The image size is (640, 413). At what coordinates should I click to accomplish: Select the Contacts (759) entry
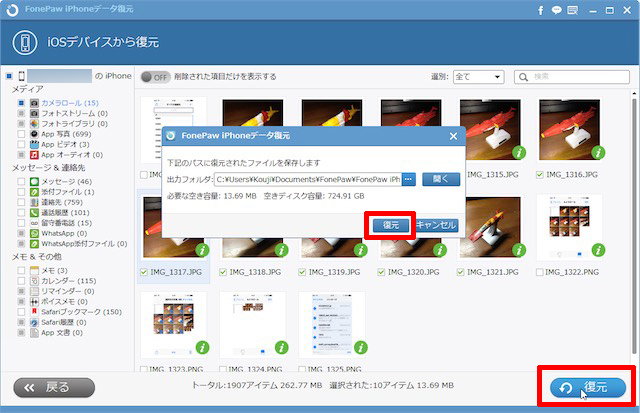coord(62,202)
